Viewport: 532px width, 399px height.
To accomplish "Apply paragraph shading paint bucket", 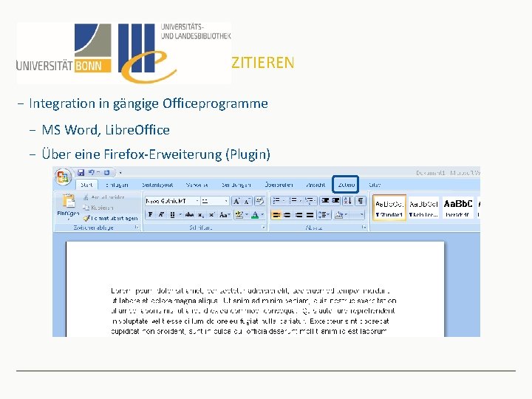I will [338, 215].
